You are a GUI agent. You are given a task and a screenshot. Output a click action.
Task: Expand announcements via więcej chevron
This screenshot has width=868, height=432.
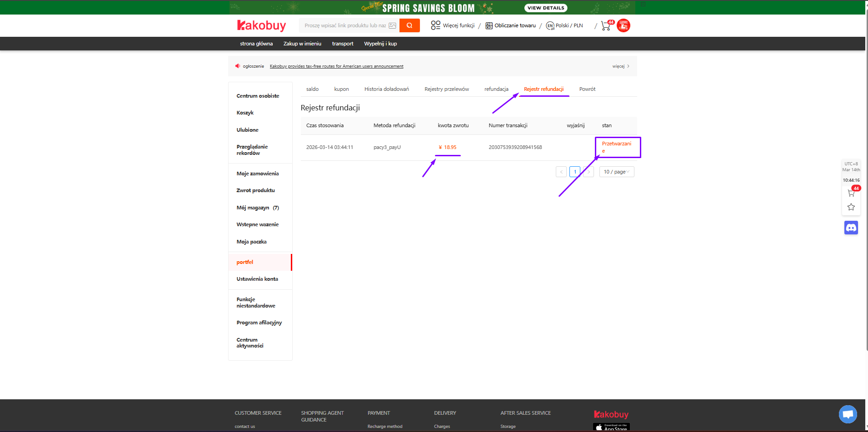(x=622, y=66)
